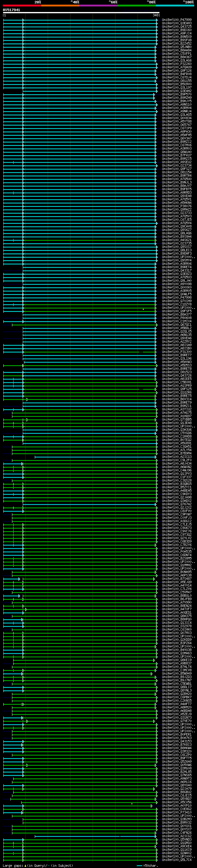Image resolution: width=197 pixels, height=868 pixels.
Task: Select the UniRef100_C6TDJ4 label
Action: [177, 78]
